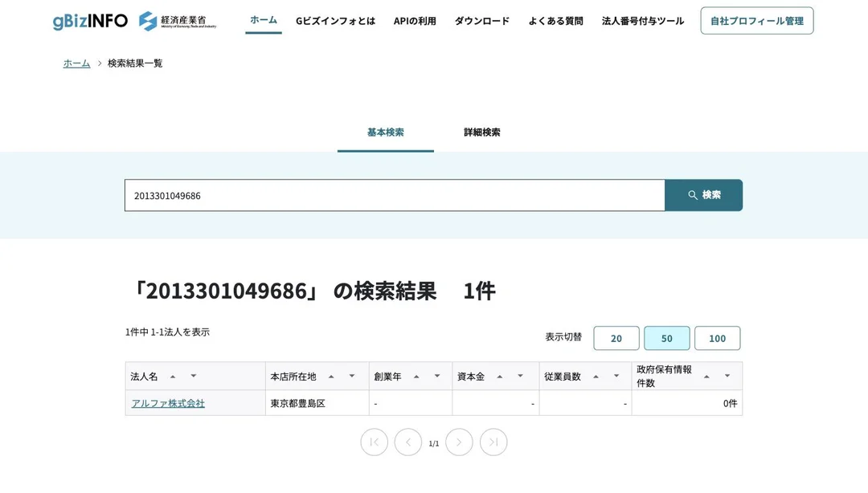Click the 経済産業省 ministry logo
Viewport: 868px width, 493px height.
click(x=177, y=21)
